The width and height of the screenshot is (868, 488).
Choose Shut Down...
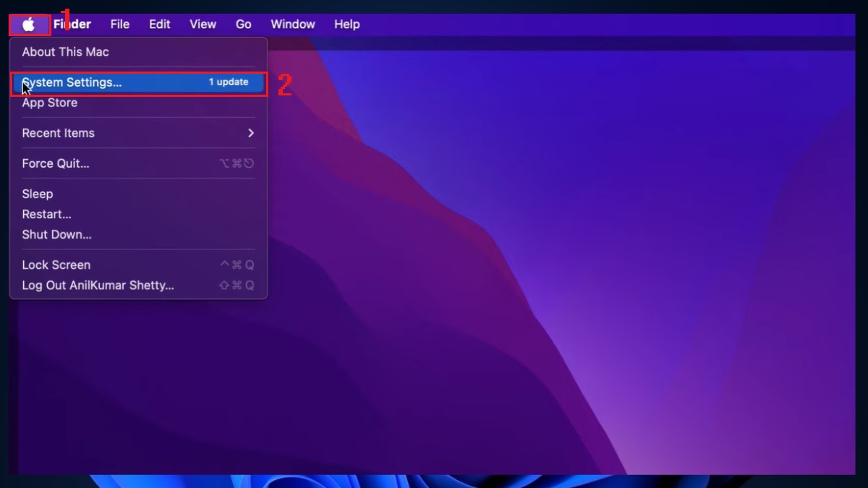(138, 234)
